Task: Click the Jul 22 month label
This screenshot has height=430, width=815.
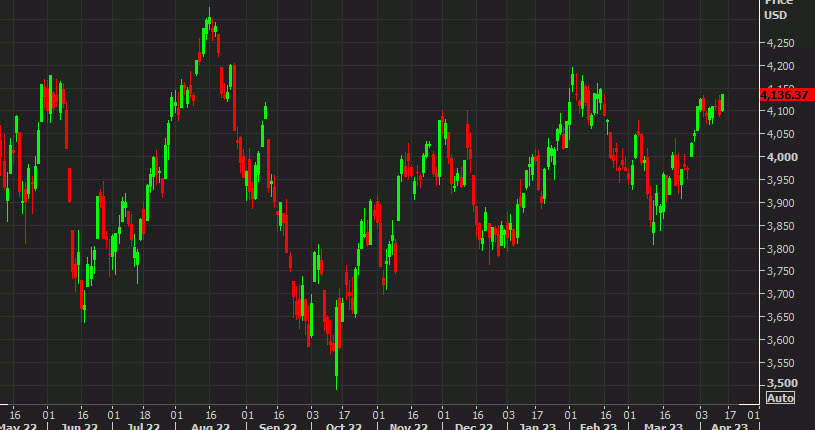Action: (143, 427)
